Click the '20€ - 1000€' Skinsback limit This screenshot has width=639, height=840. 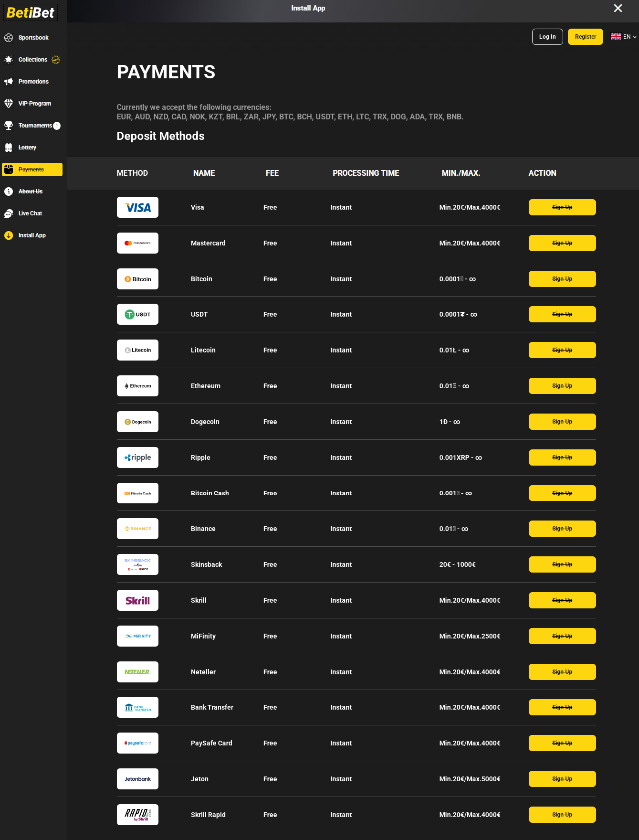click(458, 564)
